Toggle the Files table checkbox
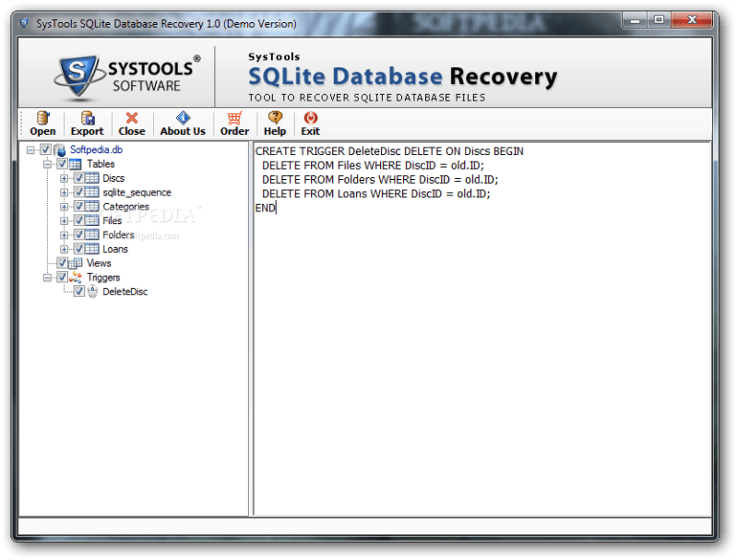Viewport: 737px width, 560px height. pos(79,220)
